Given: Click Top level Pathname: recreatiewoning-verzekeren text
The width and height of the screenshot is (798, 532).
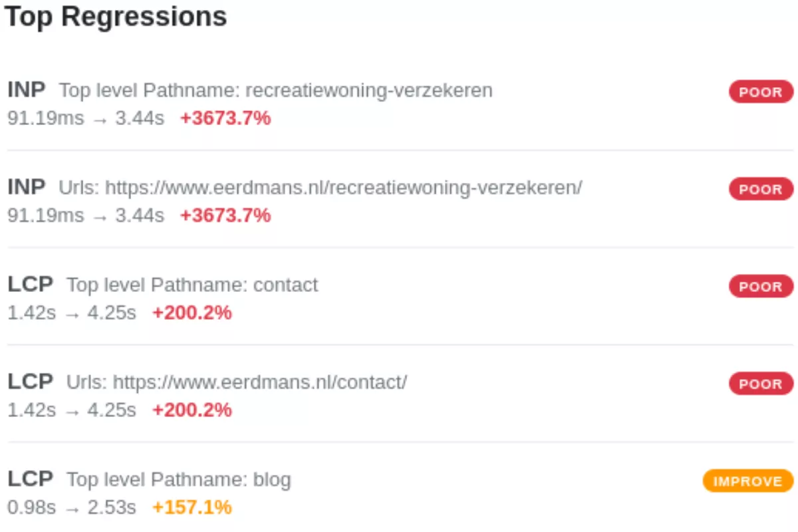Looking at the screenshot, I should point(275,90).
